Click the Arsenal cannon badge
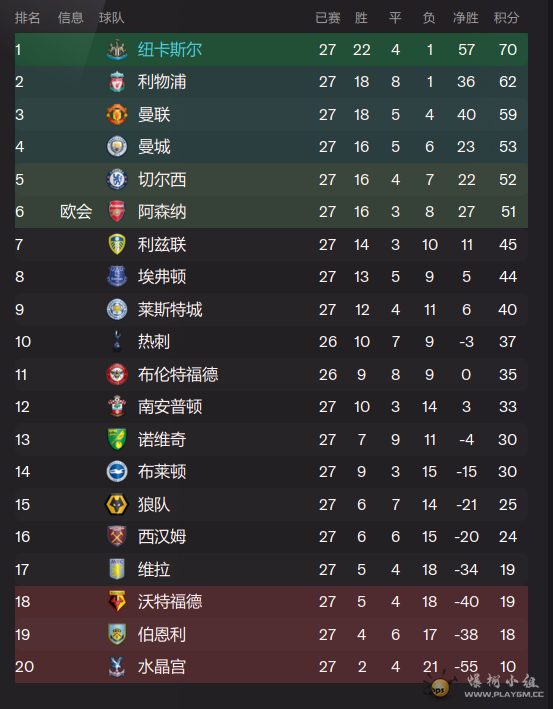The image size is (553, 709). [x=117, y=212]
